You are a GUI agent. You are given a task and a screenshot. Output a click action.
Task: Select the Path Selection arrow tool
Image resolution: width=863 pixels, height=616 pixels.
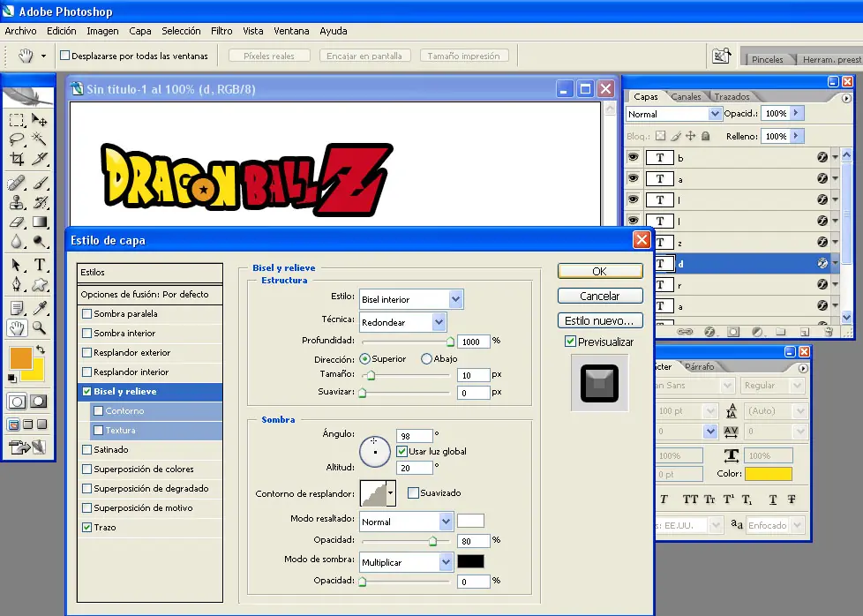[x=17, y=266]
